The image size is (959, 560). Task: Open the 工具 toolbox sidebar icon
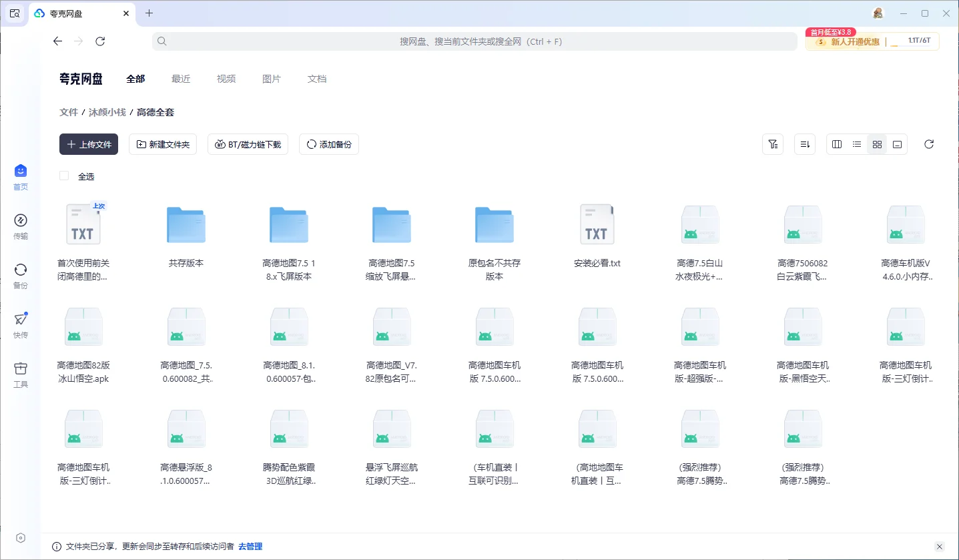pyautogui.click(x=21, y=369)
